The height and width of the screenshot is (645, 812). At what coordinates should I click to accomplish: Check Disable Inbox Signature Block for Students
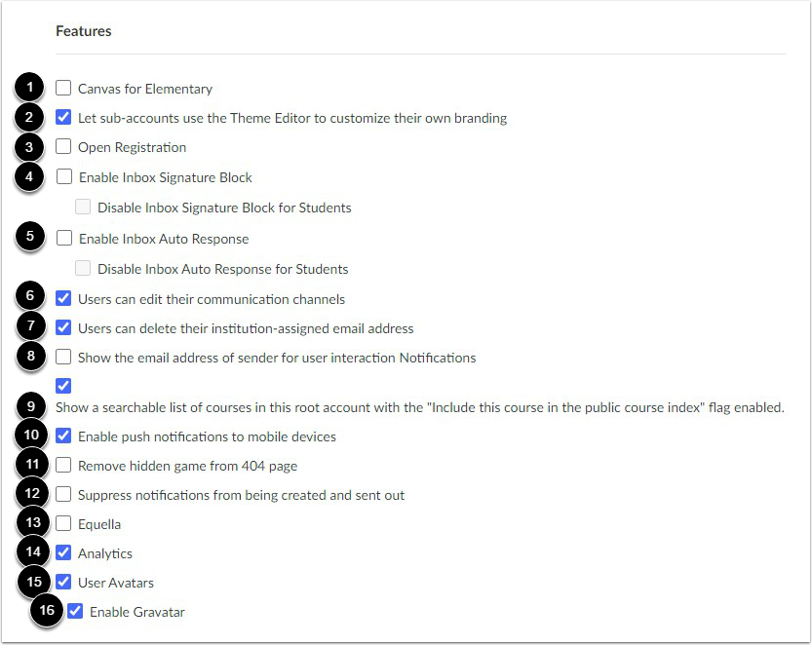click(83, 207)
